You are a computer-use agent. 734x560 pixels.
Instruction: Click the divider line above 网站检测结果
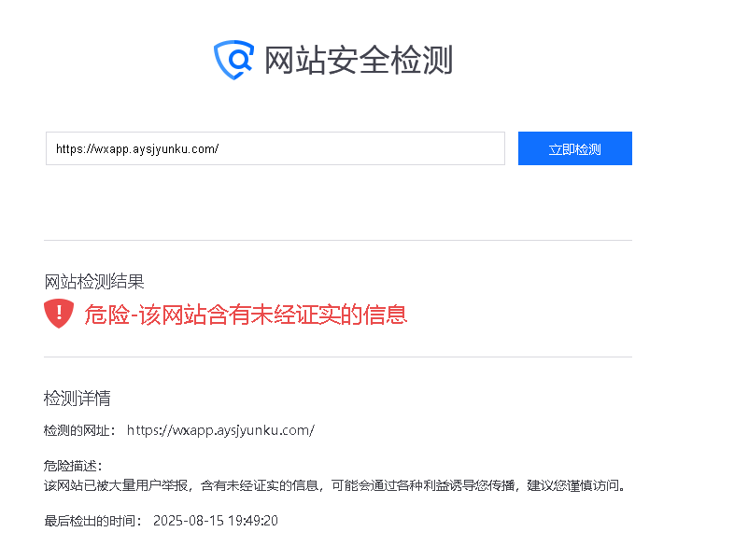338,241
